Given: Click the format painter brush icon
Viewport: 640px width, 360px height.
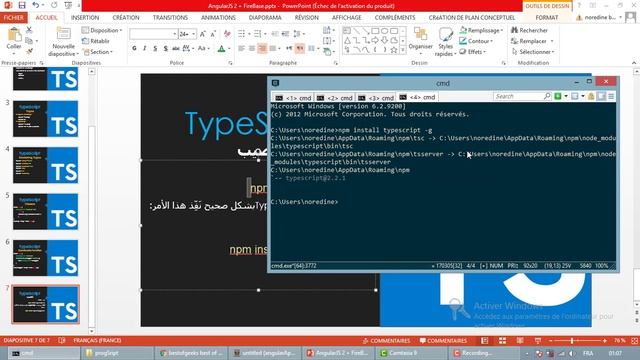Looking at the screenshot, I should tap(29, 51).
